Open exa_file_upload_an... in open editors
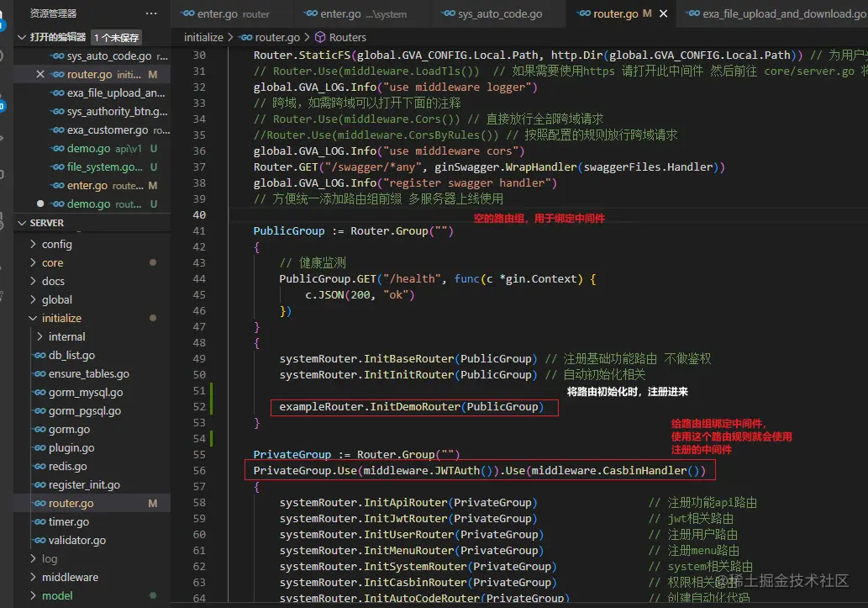The width and height of the screenshot is (868, 608). (92, 93)
